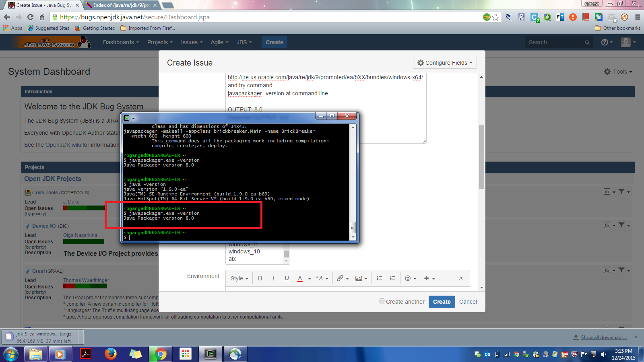
Task: Click the JIRA Search field
Action: 555,42
